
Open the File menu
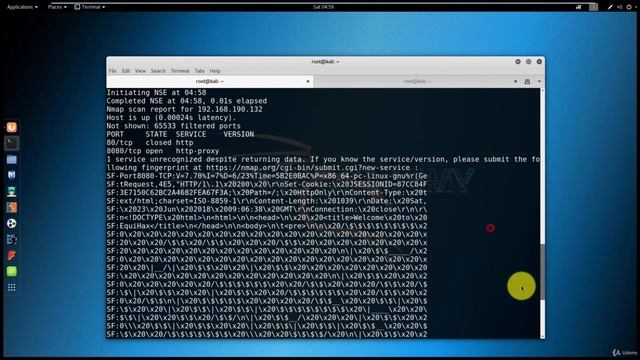(113, 71)
